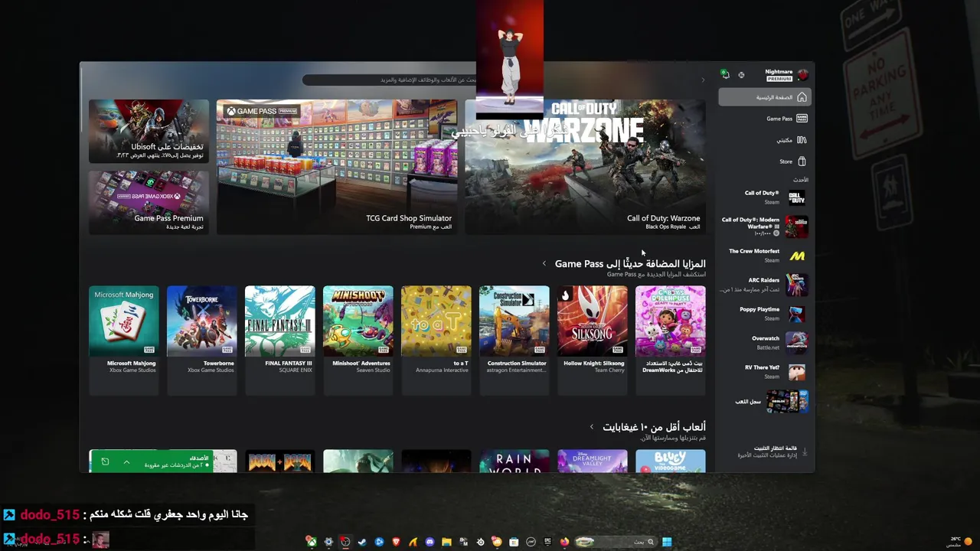Screen dimensions: 980x551
Task: Open Settings gear in taskbar
Action: (328, 542)
